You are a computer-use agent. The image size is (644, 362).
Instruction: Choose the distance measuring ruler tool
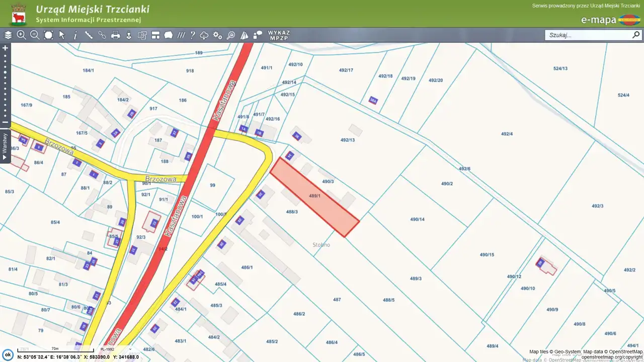click(x=89, y=35)
